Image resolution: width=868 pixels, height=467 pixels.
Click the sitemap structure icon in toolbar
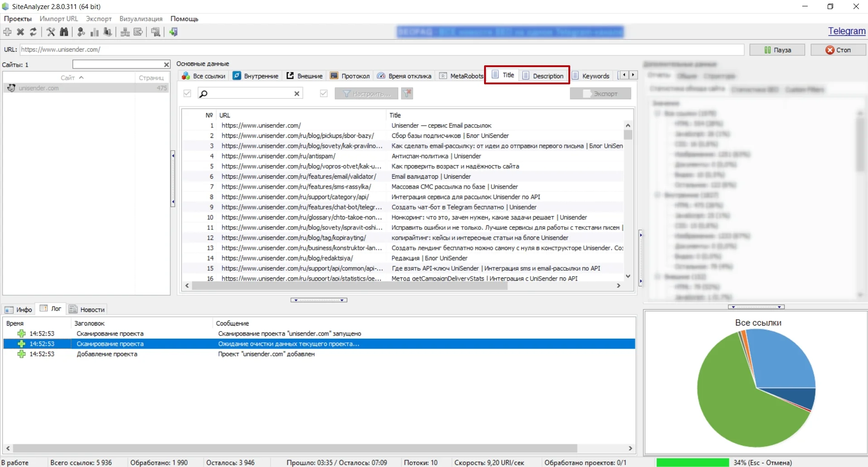[x=125, y=32]
